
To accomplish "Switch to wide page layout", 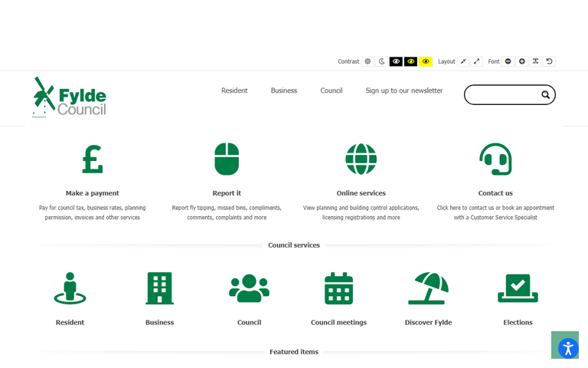I will pyautogui.click(x=477, y=61).
